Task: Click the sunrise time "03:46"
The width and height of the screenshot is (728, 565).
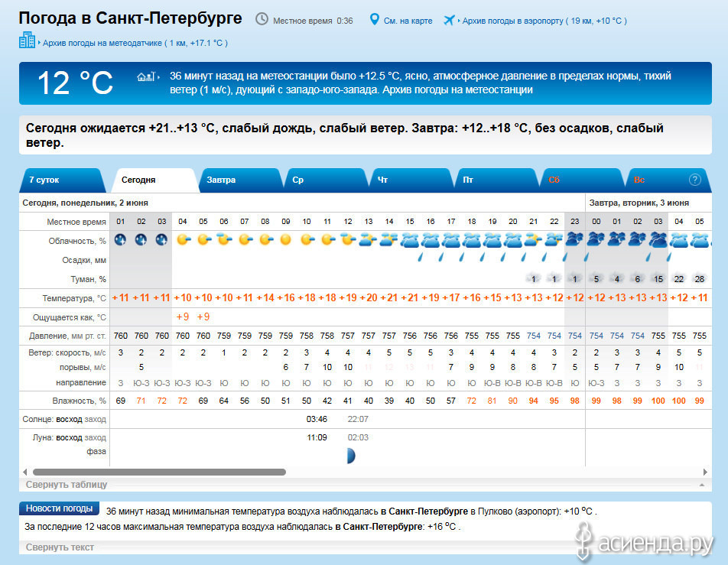Action: pos(317,419)
